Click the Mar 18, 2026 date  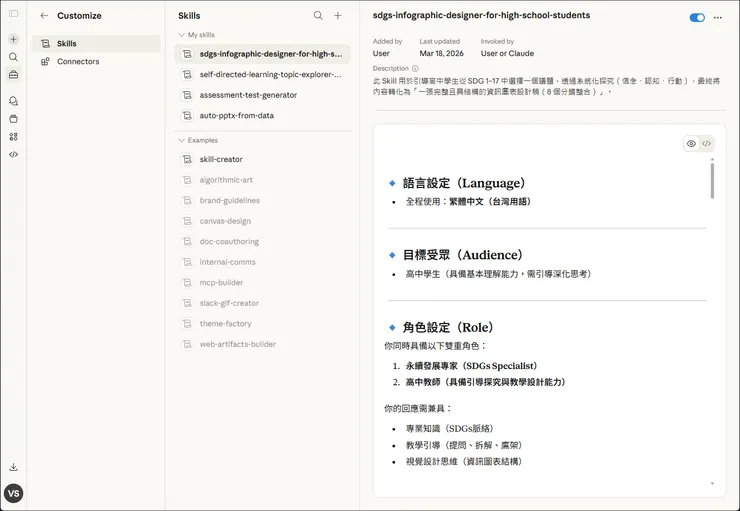click(442, 53)
